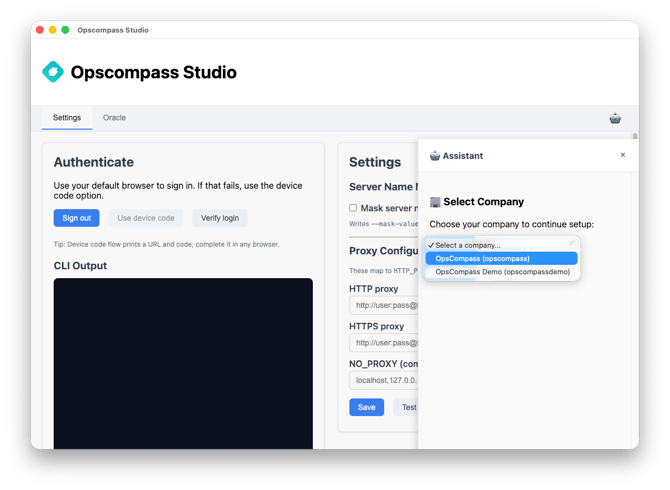The width and height of the screenshot is (670, 490).
Task: Click the page scrollbar thumb at right
Action: pos(635,136)
